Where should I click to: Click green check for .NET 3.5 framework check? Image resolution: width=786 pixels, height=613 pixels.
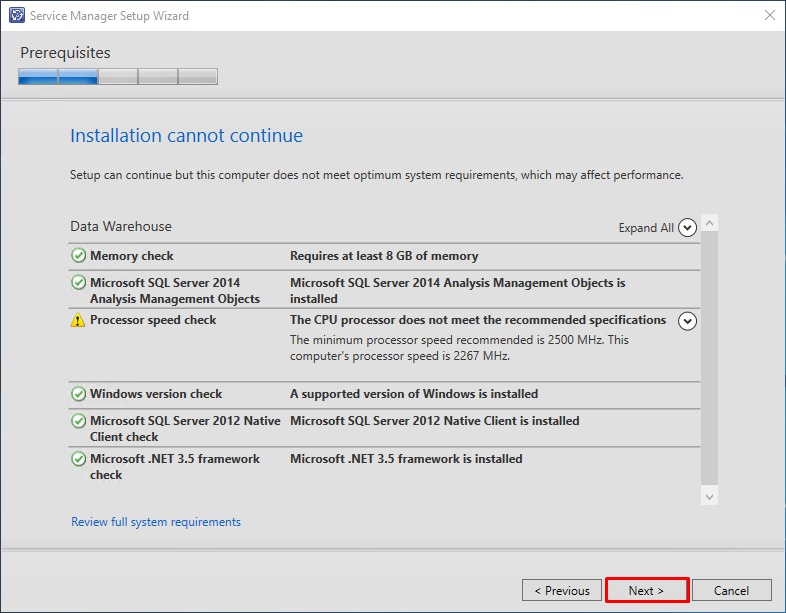click(x=78, y=459)
